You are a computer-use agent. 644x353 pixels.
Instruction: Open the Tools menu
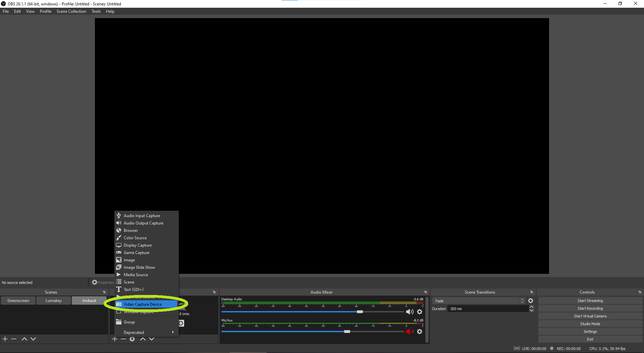pyautogui.click(x=96, y=11)
